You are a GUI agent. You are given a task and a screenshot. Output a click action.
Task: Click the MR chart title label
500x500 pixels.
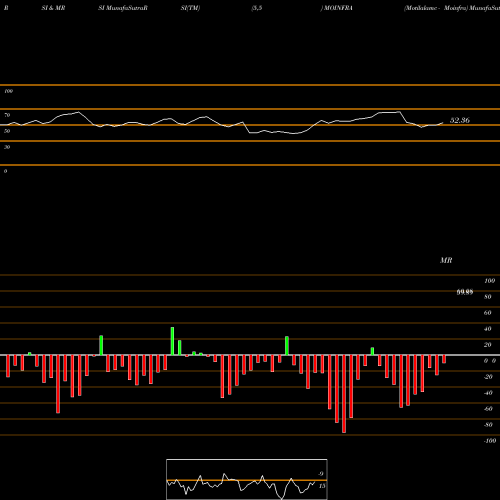point(446,260)
